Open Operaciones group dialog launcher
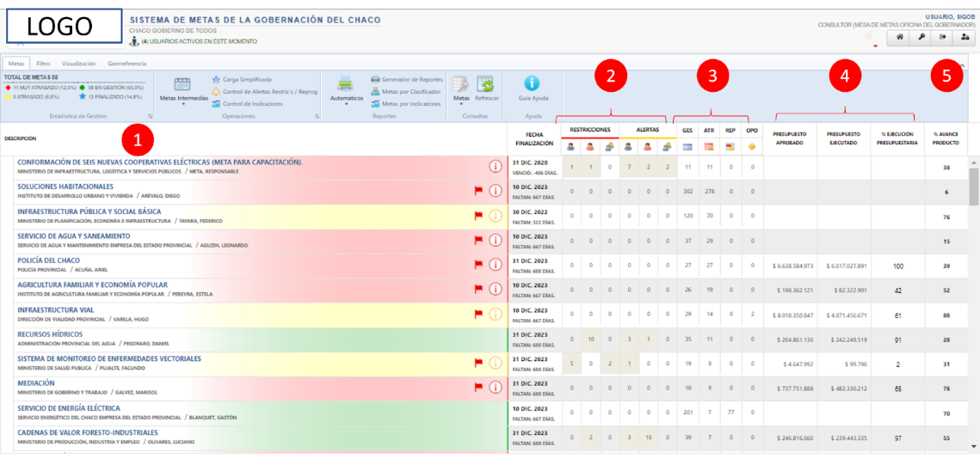The width and height of the screenshot is (980, 465). (x=317, y=117)
